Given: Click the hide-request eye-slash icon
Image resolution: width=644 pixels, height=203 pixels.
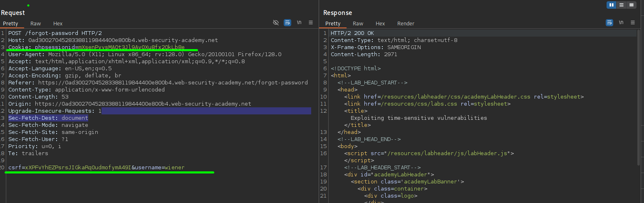Looking at the screenshot, I should (276, 23).
